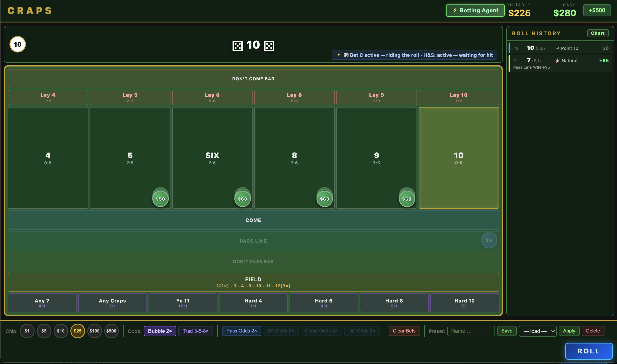617x364 pixels.
Task: Clear all bets
Action: 404,331
